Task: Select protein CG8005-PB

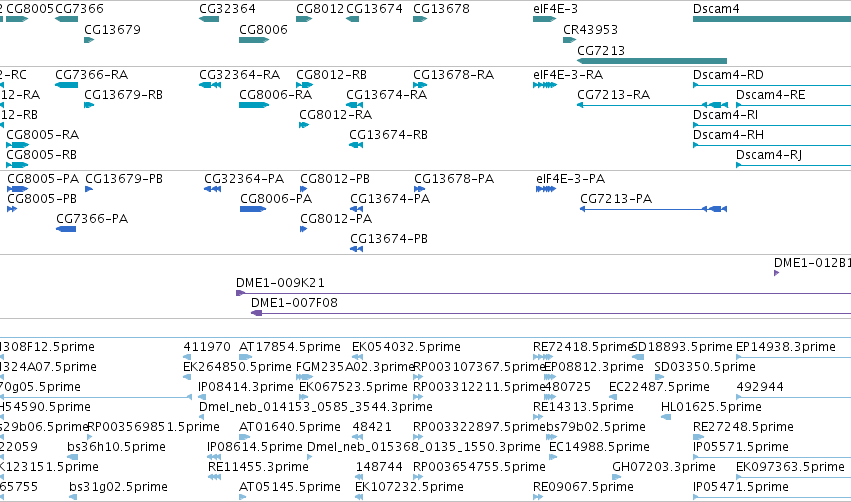Action: pos(42,199)
